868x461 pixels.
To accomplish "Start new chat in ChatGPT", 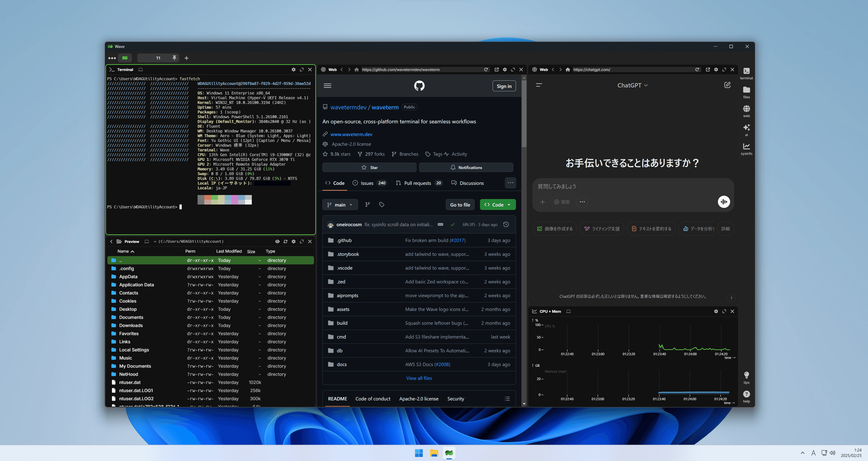I will [x=727, y=85].
